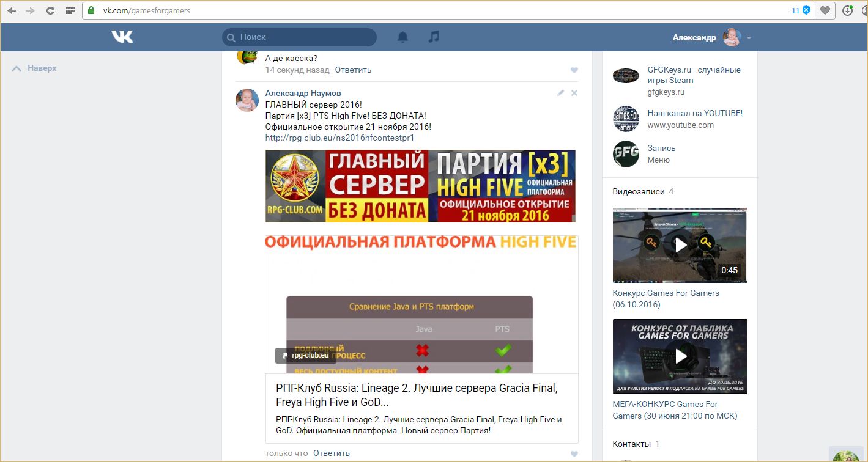Like the rpg-club comment with heart
The height and width of the screenshot is (462, 868).
point(574,453)
